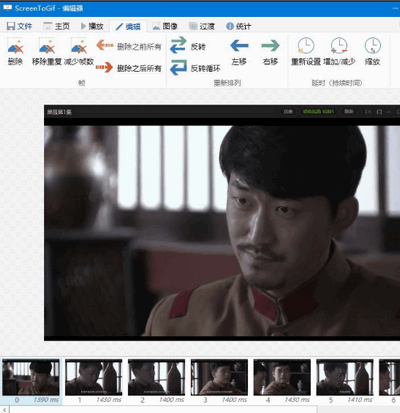The width and height of the screenshot is (400, 413).
Task: Click 删除之前所有 (Delete all previous)
Action: point(129,46)
